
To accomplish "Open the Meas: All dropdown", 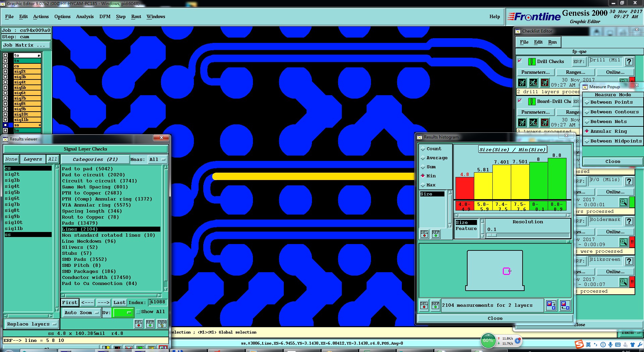I will (x=157, y=160).
